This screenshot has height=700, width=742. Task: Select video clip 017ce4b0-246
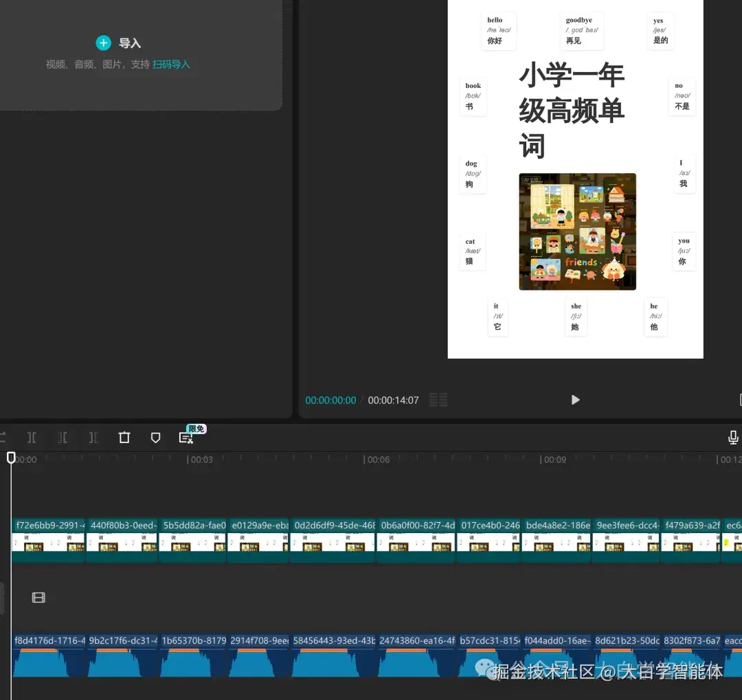click(489, 540)
